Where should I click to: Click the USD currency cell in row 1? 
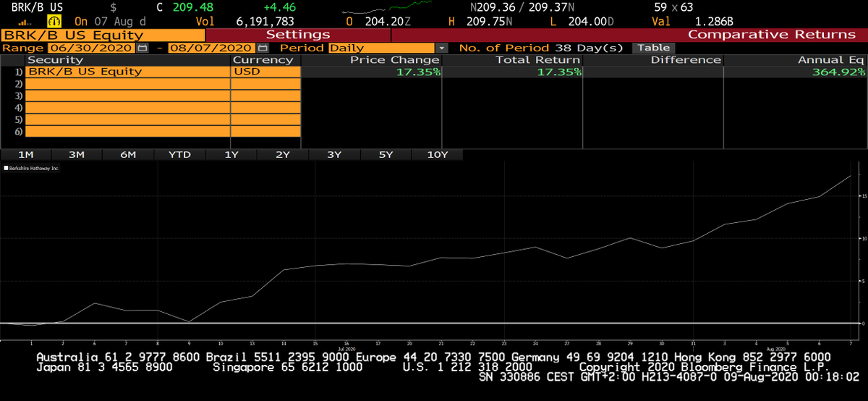[265, 72]
